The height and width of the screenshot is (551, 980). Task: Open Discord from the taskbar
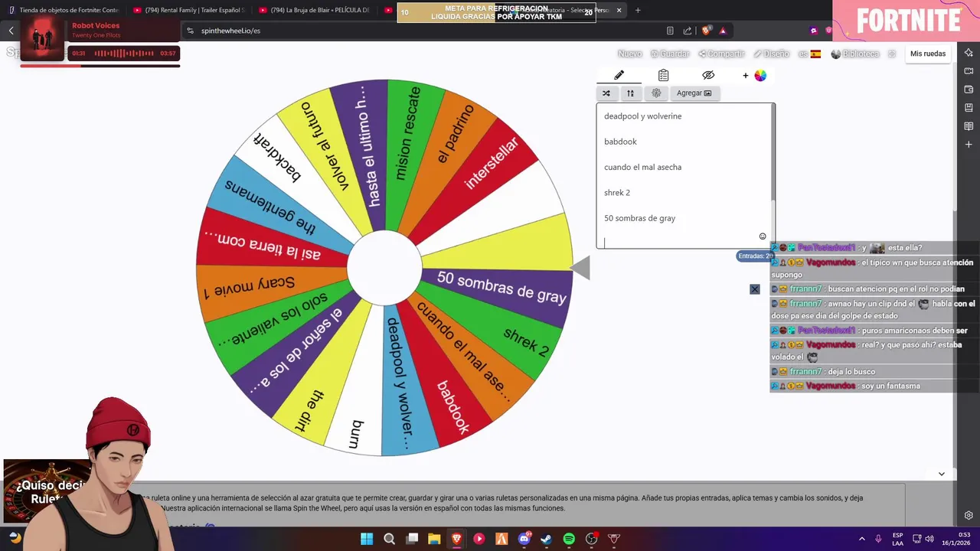tap(524, 539)
